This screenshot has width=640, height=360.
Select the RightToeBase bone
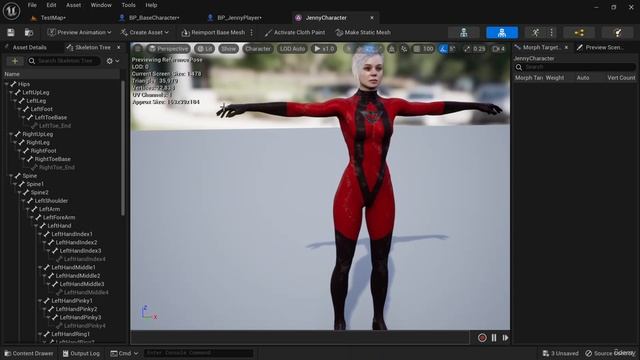pos(53,159)
